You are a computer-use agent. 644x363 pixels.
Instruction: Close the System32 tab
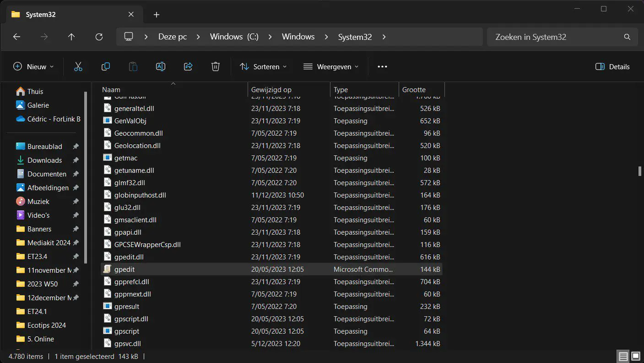pyautogui.click(x=131, y=15)
